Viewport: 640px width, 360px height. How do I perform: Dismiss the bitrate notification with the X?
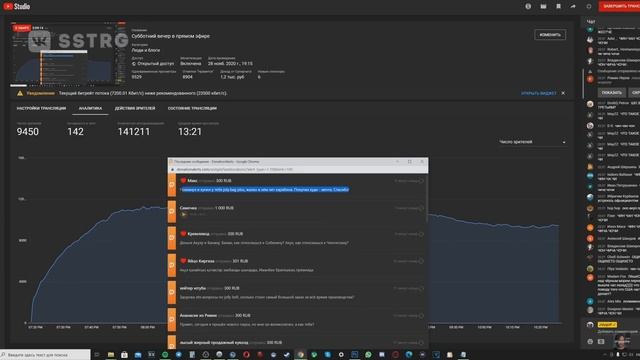tap(563, 93)
